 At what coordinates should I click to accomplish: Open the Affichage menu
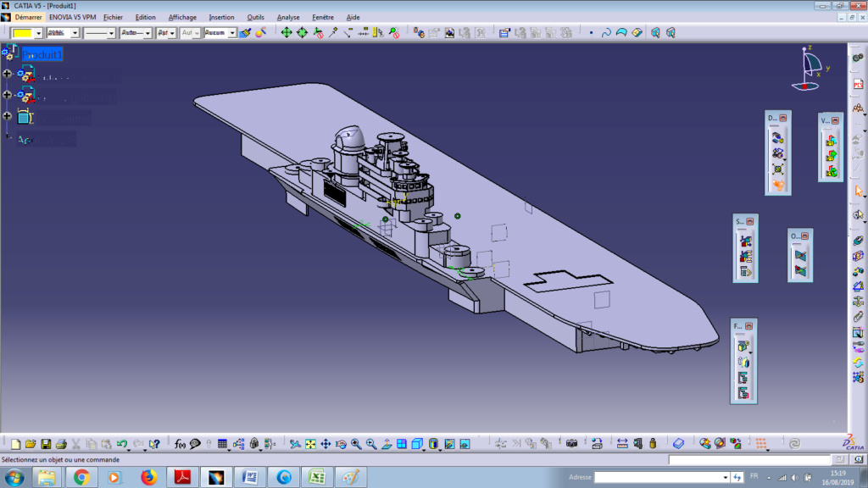point(182,17)
